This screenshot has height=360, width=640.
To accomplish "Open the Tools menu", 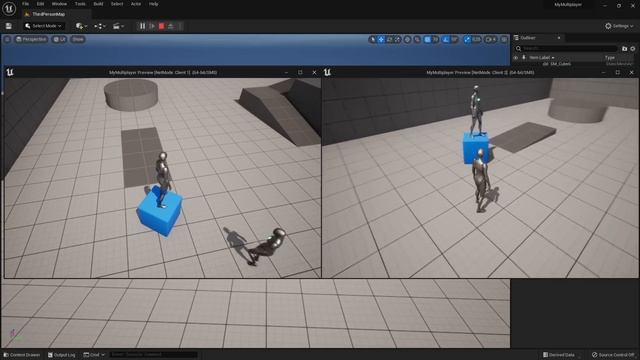I will [80, 4].
